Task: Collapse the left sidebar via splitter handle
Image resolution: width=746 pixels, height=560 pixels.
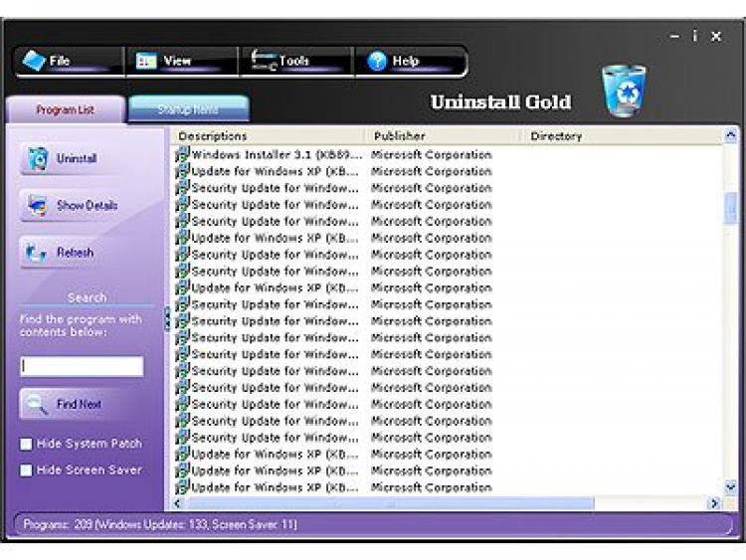Action: [x=167, y=318]
